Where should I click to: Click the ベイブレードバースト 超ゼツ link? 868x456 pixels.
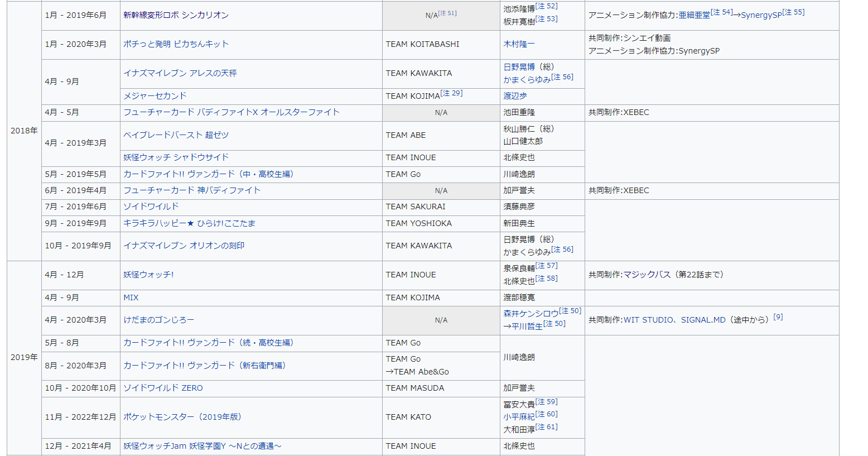(x=176, y=135)
